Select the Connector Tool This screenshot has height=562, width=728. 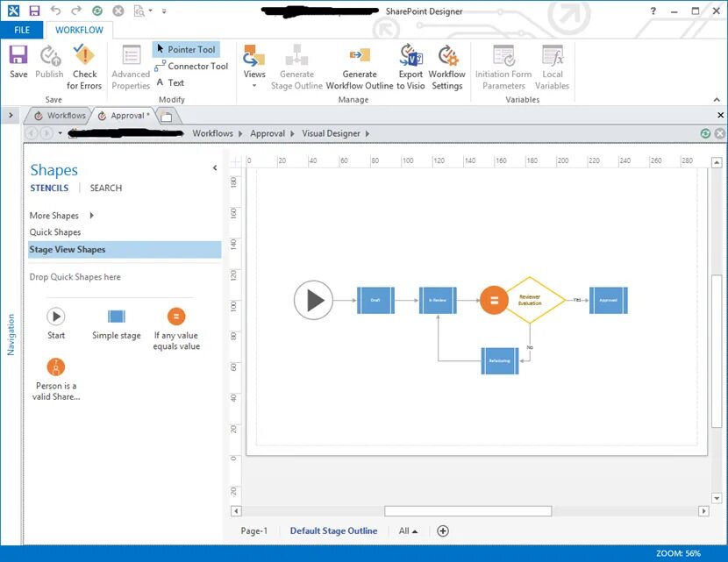coord(191,66)
